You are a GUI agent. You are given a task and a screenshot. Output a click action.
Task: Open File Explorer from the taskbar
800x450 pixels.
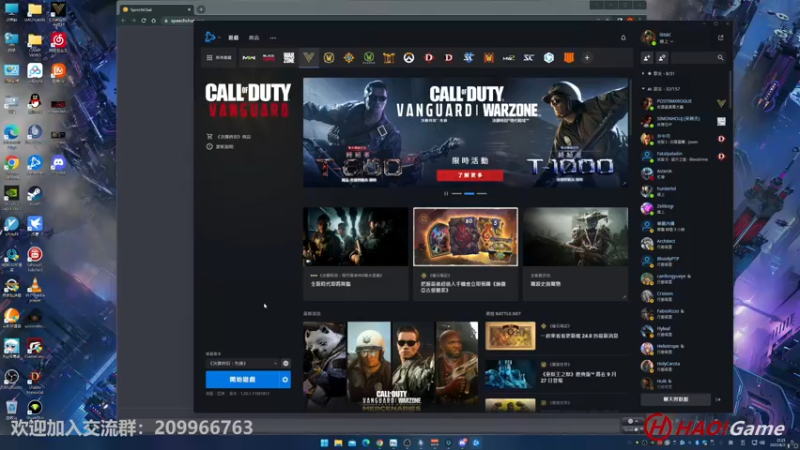tap(338, 443)
